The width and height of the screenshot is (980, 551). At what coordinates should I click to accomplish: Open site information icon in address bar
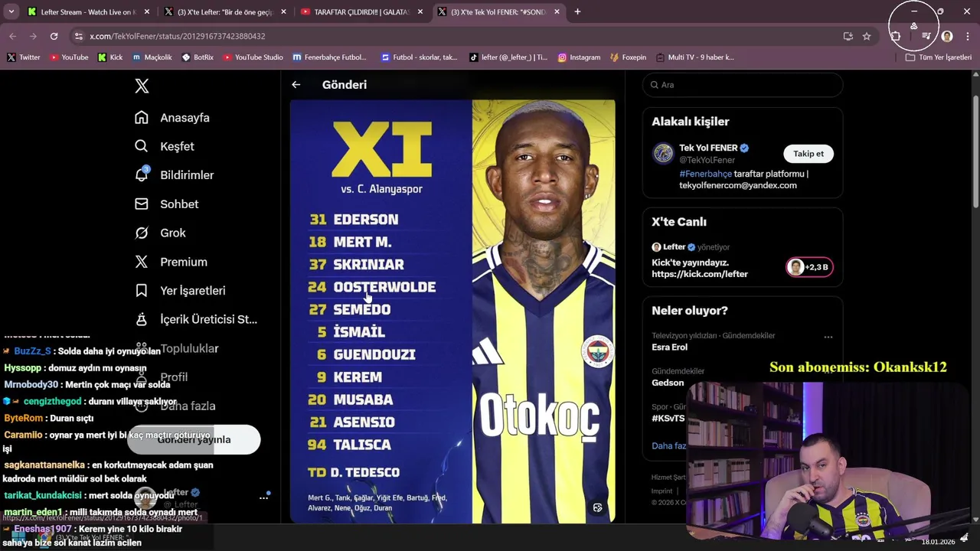click(x=78, y=36)
